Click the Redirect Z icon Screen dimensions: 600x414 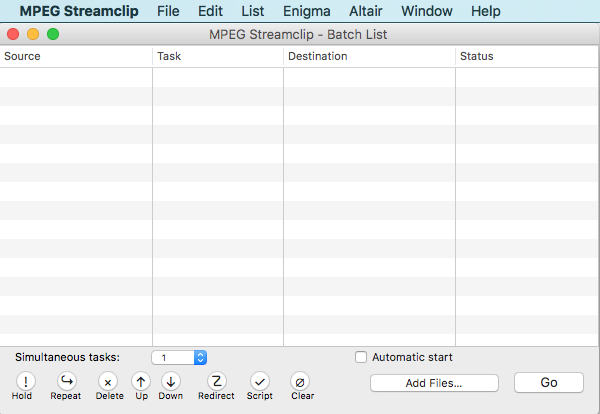(217, 381)
